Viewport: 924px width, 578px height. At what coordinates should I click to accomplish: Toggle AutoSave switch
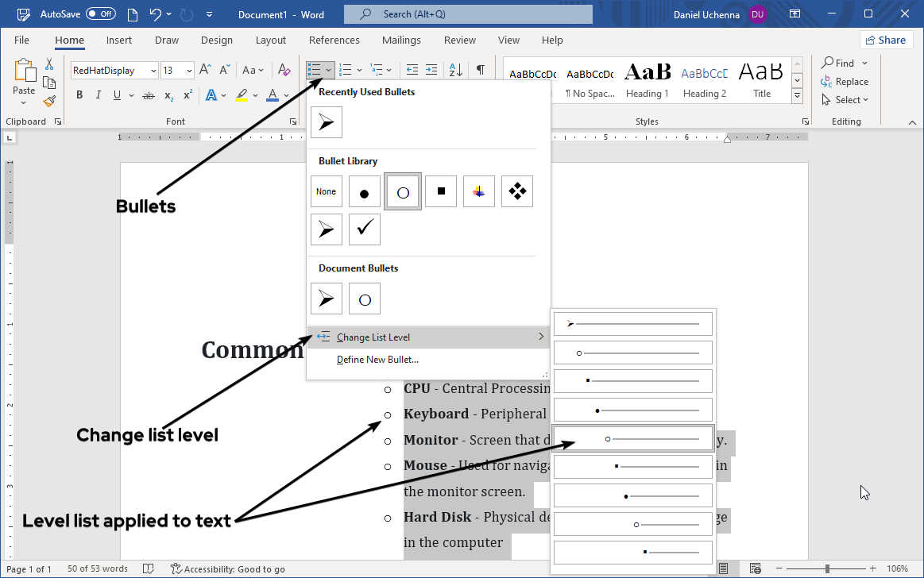[100, 14]
